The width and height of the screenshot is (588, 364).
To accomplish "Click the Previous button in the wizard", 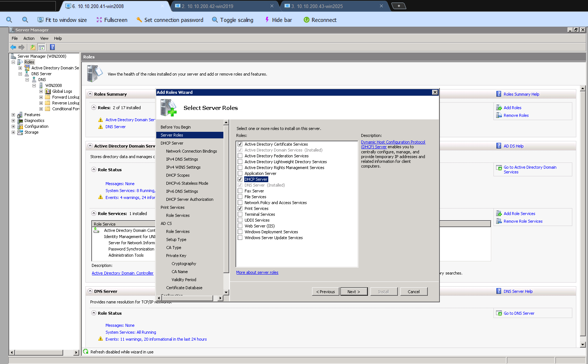I will tap(326, 292).
